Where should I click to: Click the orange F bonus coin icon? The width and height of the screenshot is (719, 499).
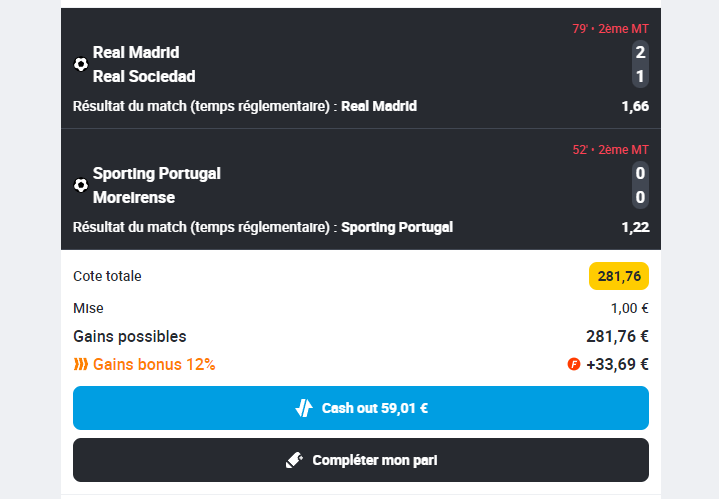coord(574,364)
